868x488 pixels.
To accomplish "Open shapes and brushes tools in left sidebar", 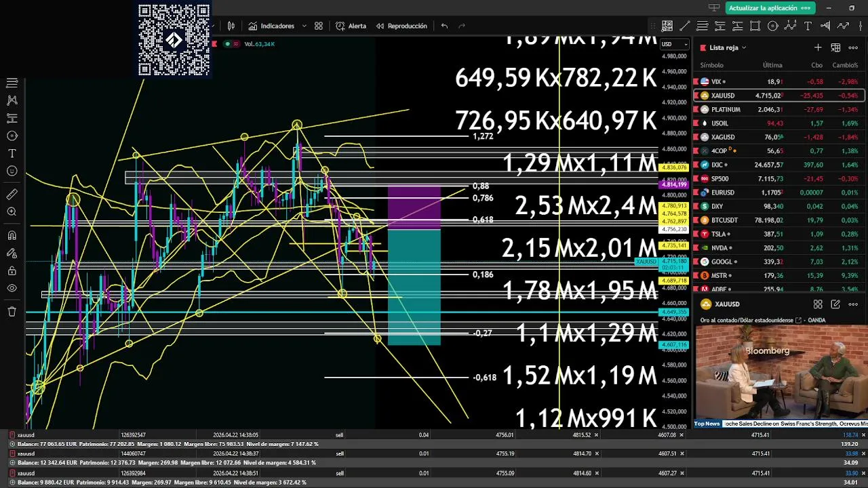I will click(12, 136).
